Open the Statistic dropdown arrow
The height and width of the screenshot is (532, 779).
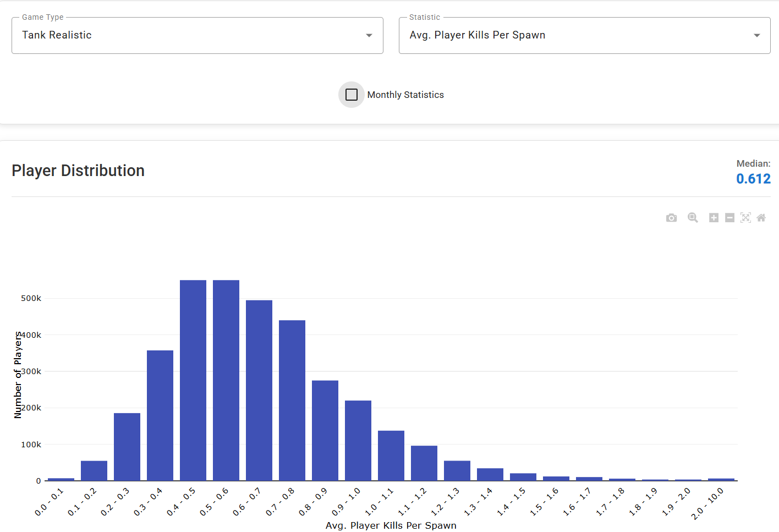pyautogui.click(x=756, y=35)
